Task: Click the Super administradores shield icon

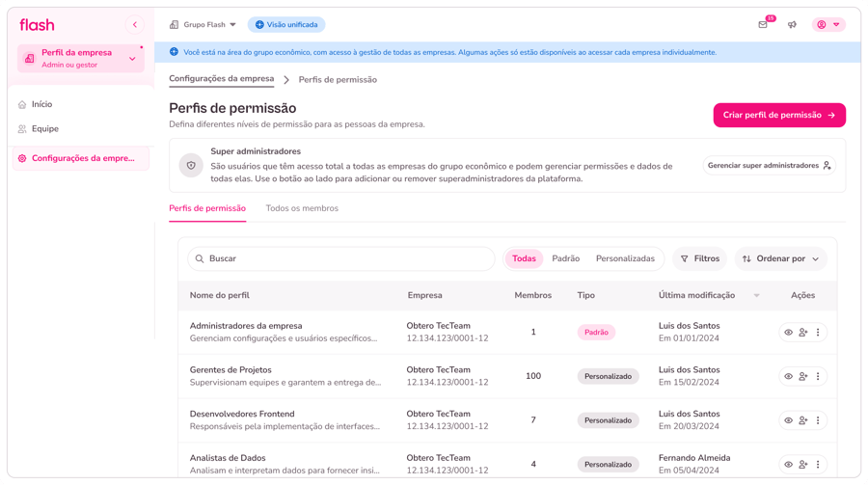Action: [x=191, y=166]
